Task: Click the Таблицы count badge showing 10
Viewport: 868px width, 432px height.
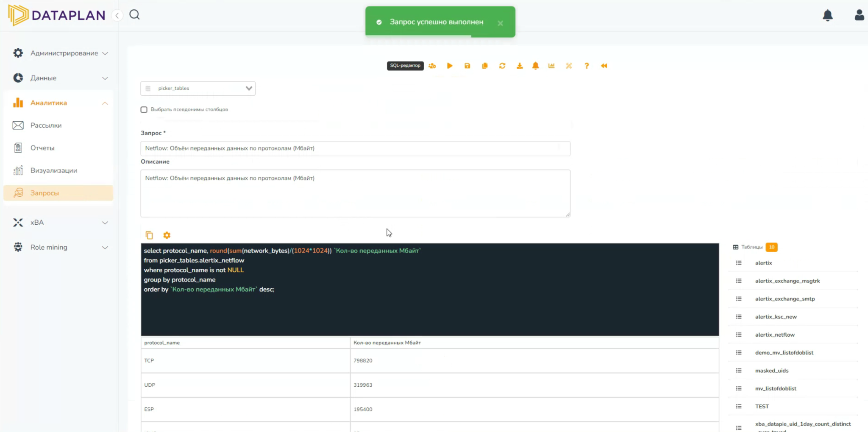Action: 772,247
